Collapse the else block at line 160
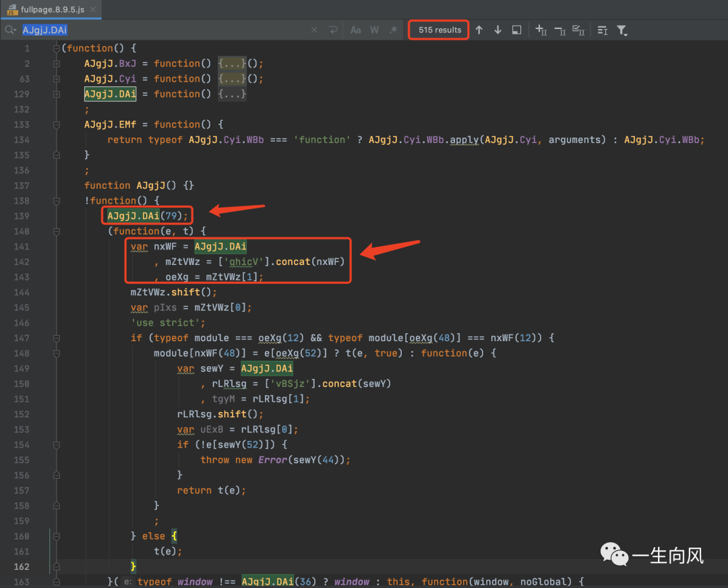 click(56, 537)
